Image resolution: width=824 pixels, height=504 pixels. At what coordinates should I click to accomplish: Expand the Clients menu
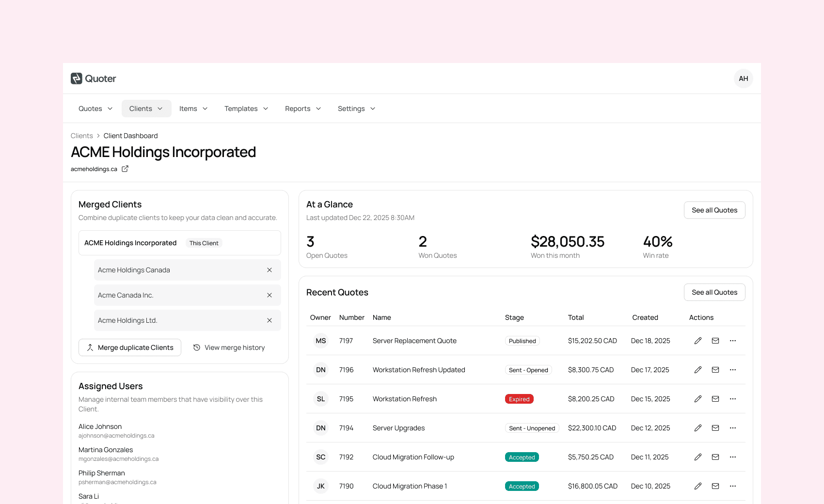coord(146,109)
